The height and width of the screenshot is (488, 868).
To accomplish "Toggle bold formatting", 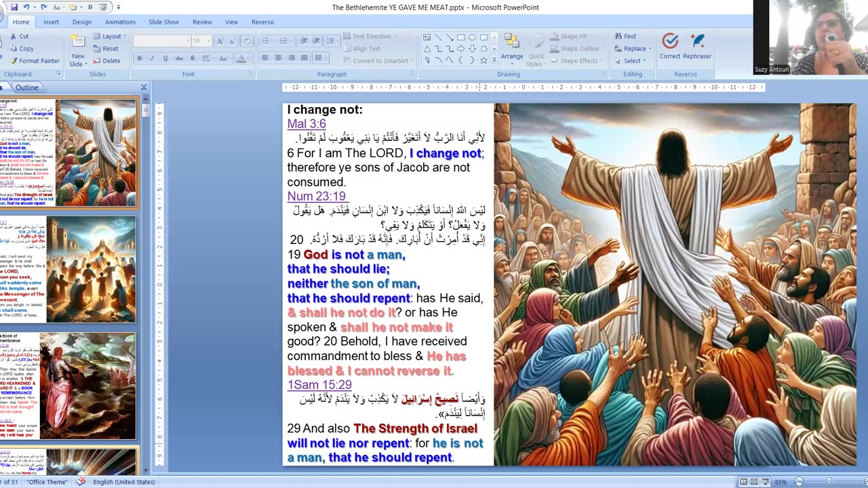I will 140,58.
